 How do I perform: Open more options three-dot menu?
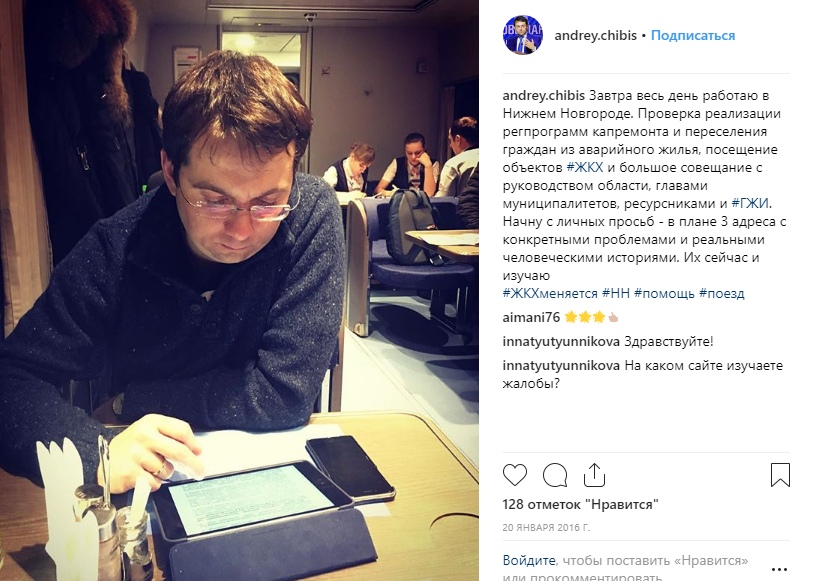(x=779, y=570)
